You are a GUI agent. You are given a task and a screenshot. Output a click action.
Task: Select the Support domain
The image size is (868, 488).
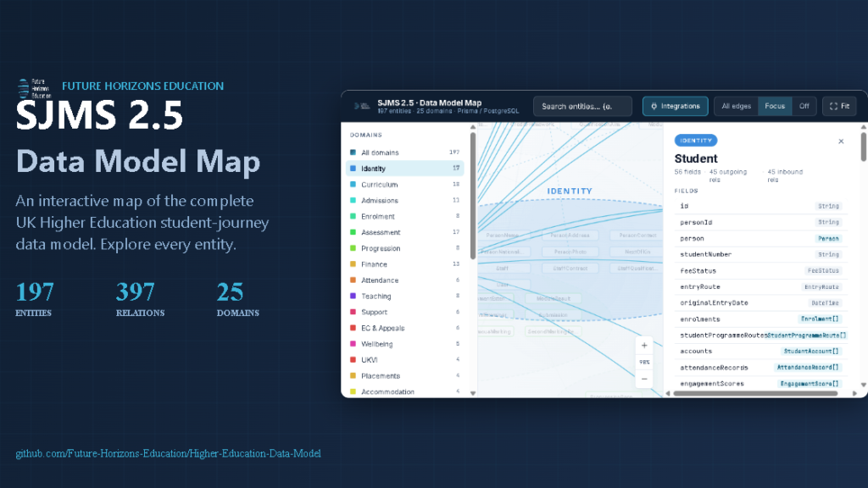tap(404, 312)
